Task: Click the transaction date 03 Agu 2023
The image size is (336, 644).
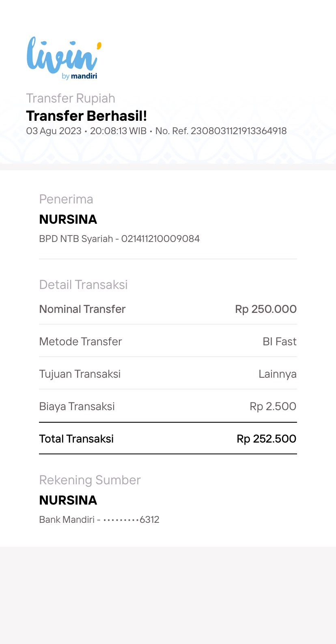Action: (54, 131)
